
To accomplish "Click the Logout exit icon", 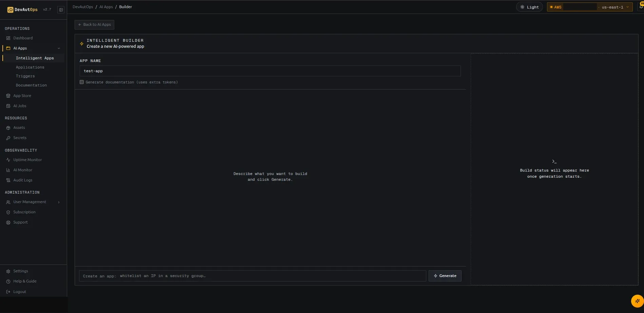I will click(x=8, y=292).
